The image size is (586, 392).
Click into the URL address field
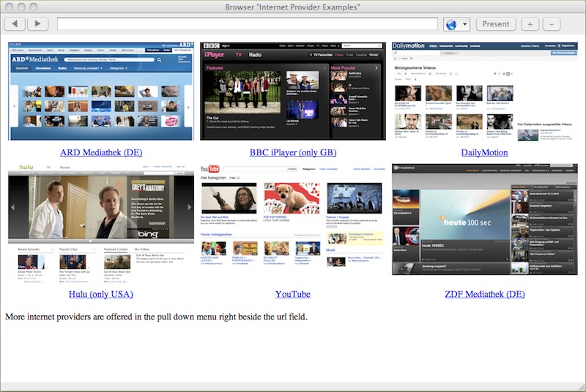coord(247,24)
